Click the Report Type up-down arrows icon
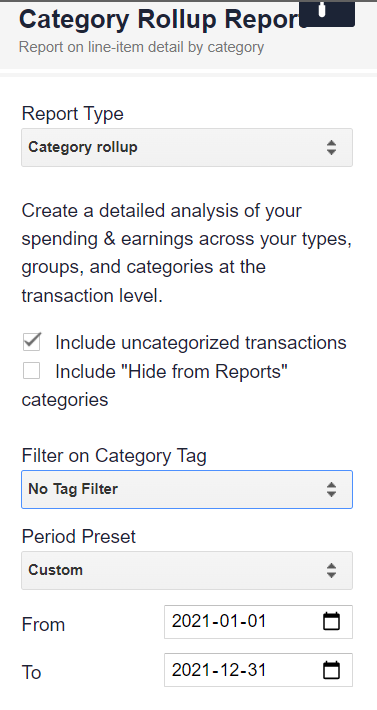The image size is (377, 710). 331,148
